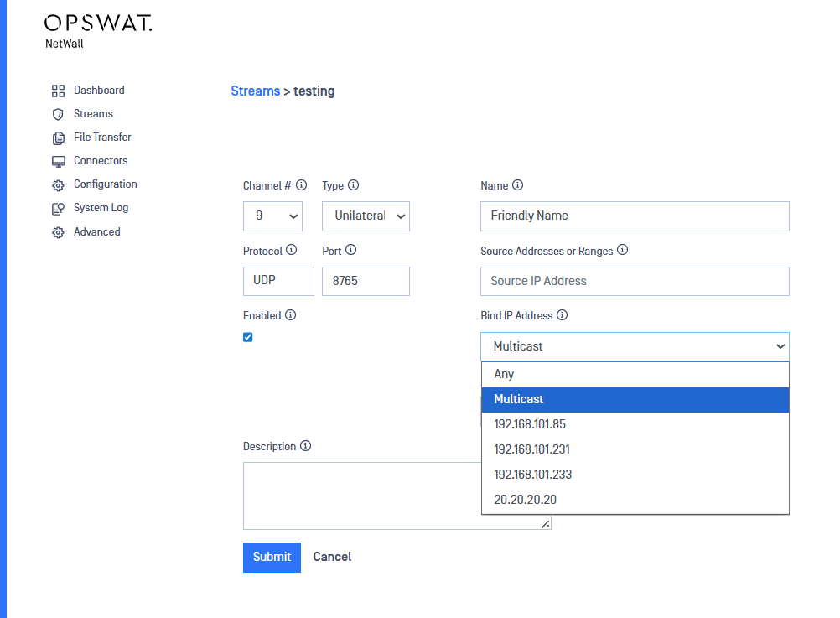Screen dimensions: 840x618
Task: Click the Streams shield icon
Action: (x=58, y=114)
